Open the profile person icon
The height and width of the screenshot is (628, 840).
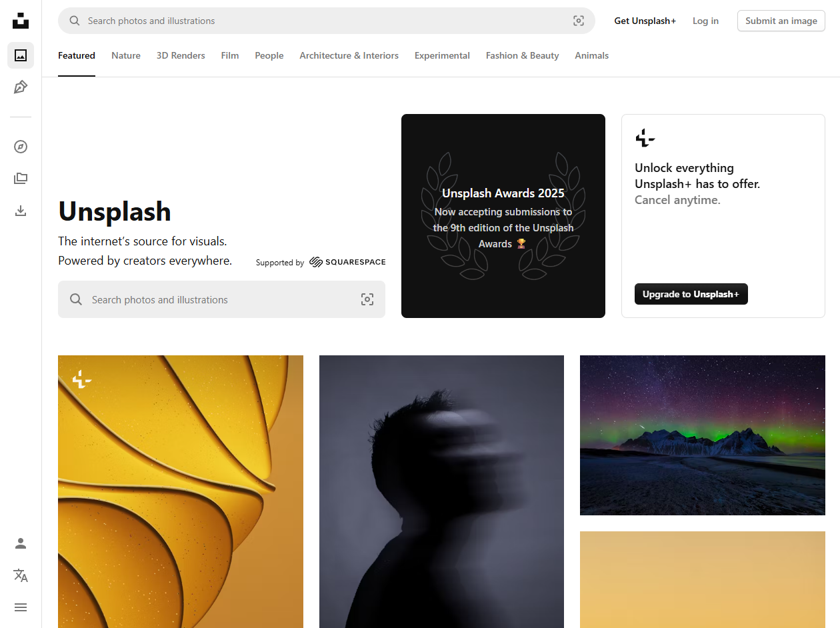(x=21, y=543)
